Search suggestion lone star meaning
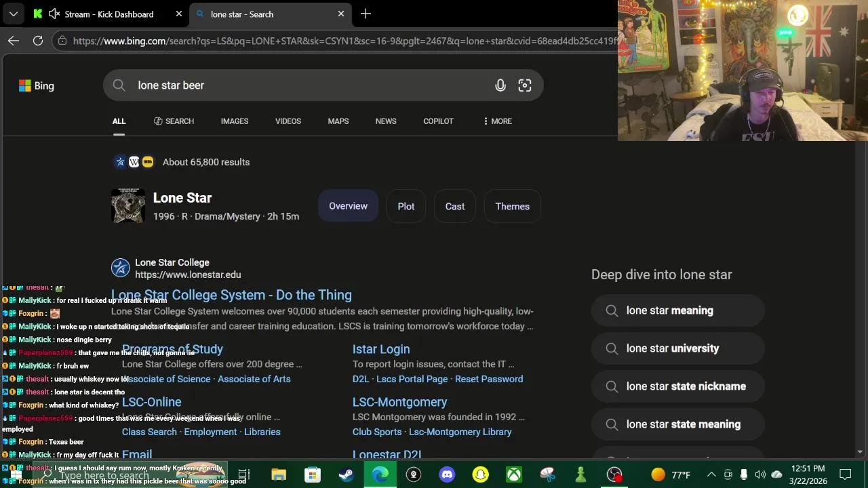Viewport: 868px width, 488px height. [x=678, y=310]
